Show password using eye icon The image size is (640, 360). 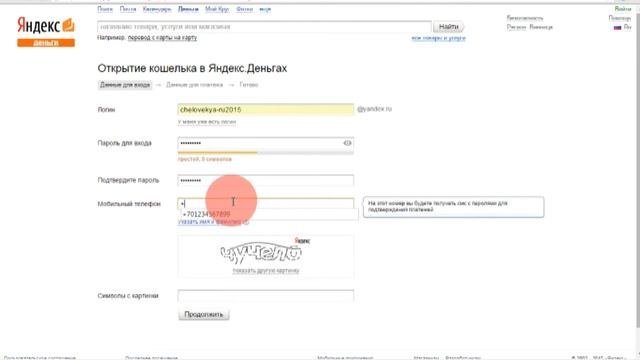(x=347, y=143)
